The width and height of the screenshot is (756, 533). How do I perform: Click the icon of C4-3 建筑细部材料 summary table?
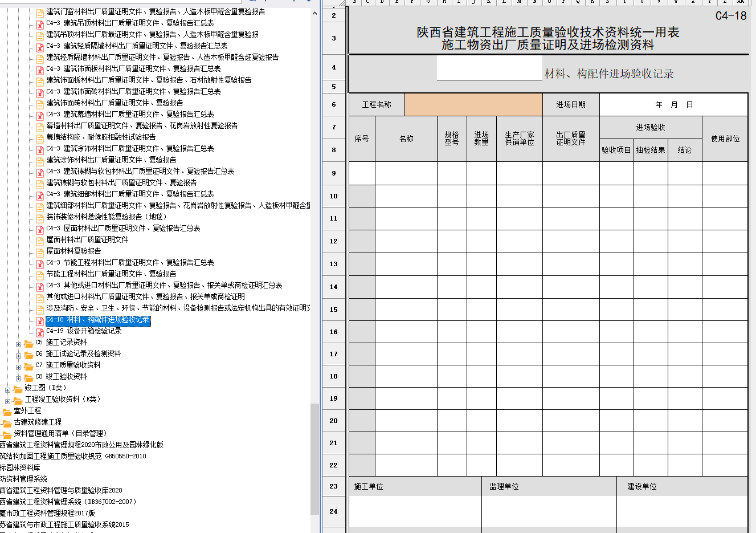pyautogui.click(x=40, y=196)
